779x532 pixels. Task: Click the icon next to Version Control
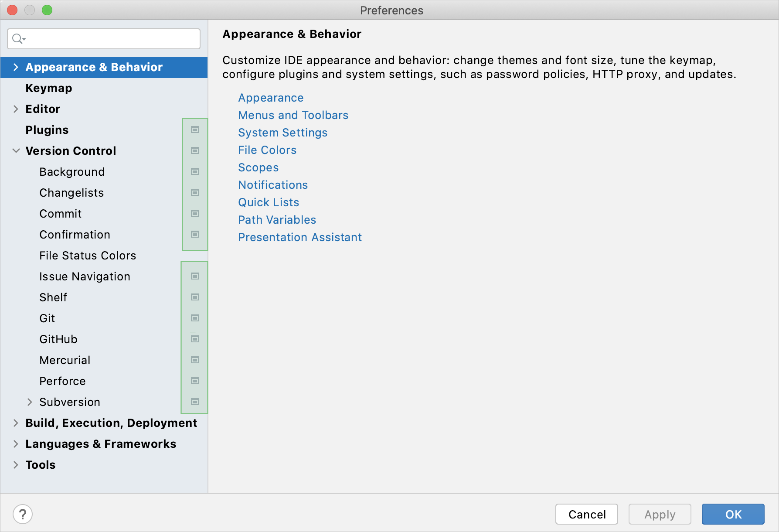[195, 150]
